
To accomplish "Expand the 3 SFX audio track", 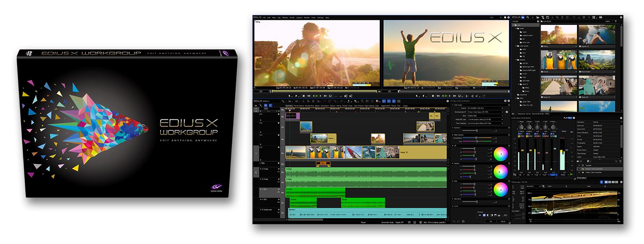I will [261, 189].
